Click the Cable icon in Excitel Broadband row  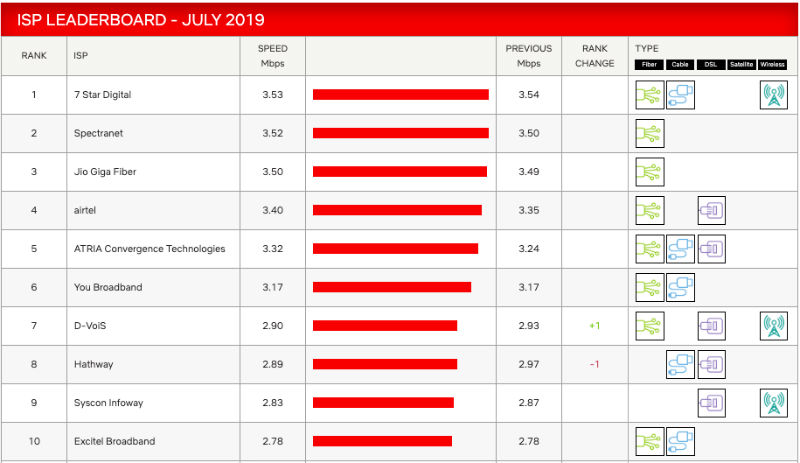(680, 442)
